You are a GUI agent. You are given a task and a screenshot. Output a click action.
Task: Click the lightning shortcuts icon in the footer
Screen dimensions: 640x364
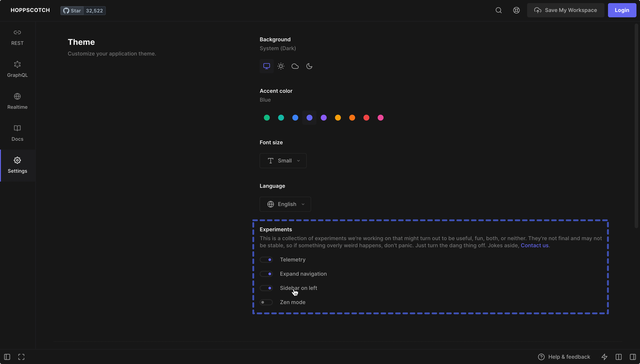(x=604, y=357)
